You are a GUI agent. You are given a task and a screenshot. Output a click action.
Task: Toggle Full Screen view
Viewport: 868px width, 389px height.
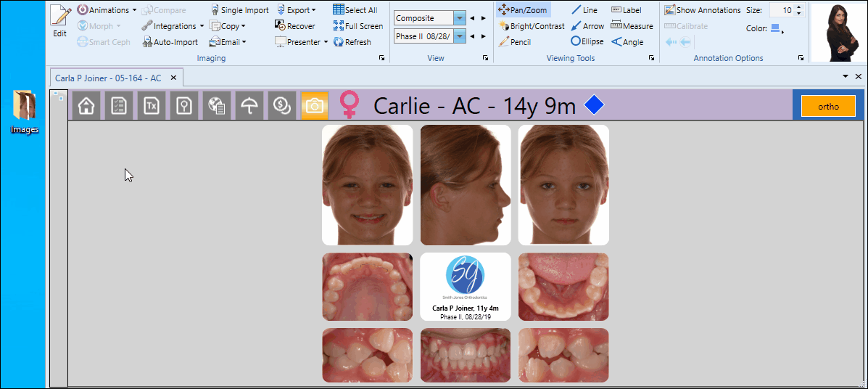pos(357,26)
